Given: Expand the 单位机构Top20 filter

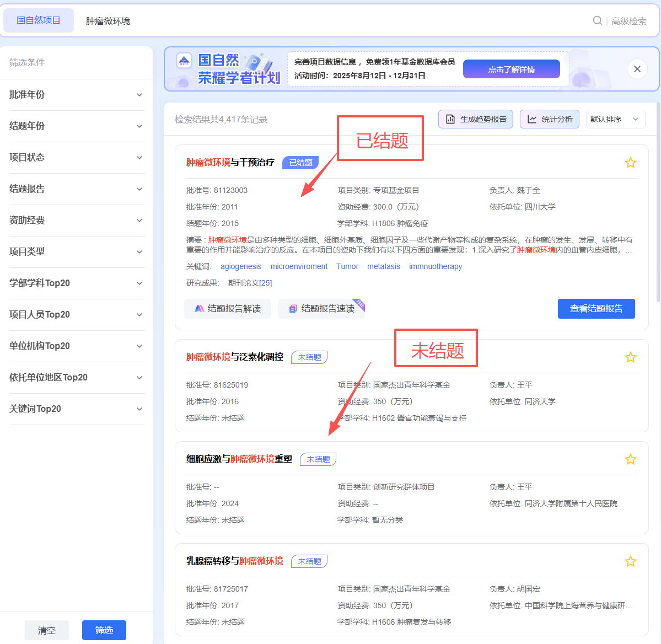Looking at the screenshot, I should [x=77, y=346].
